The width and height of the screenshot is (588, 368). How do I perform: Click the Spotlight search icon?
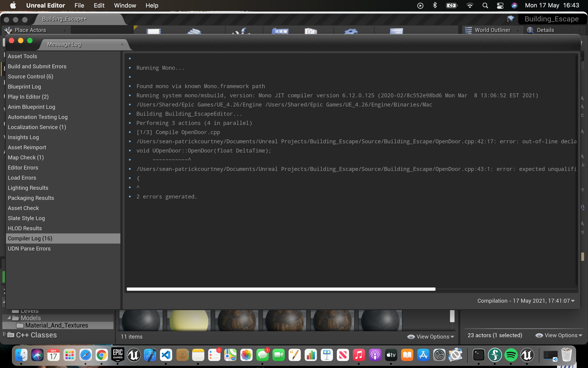(485, 5)
